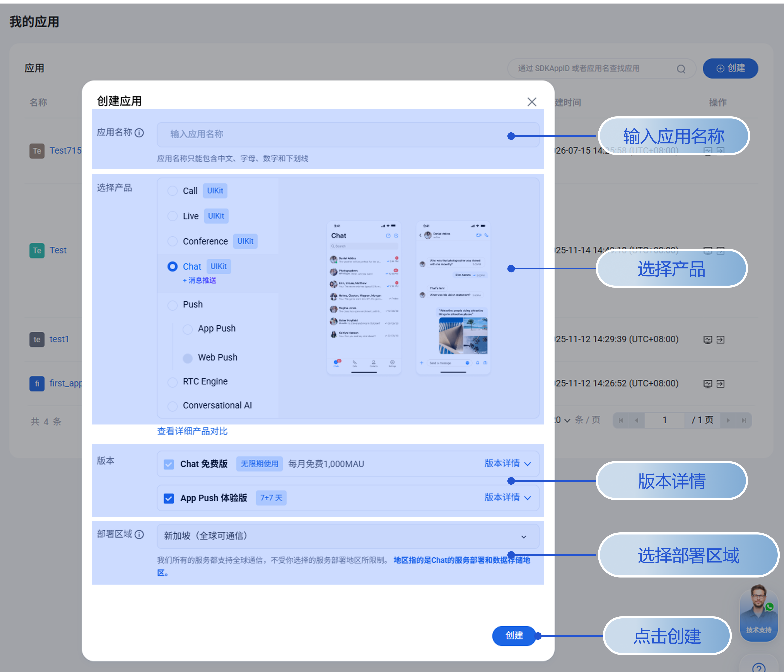Screen dimensions: 784x672
Task: Click the green Te avatar of Test
Action: coord(37,251)
